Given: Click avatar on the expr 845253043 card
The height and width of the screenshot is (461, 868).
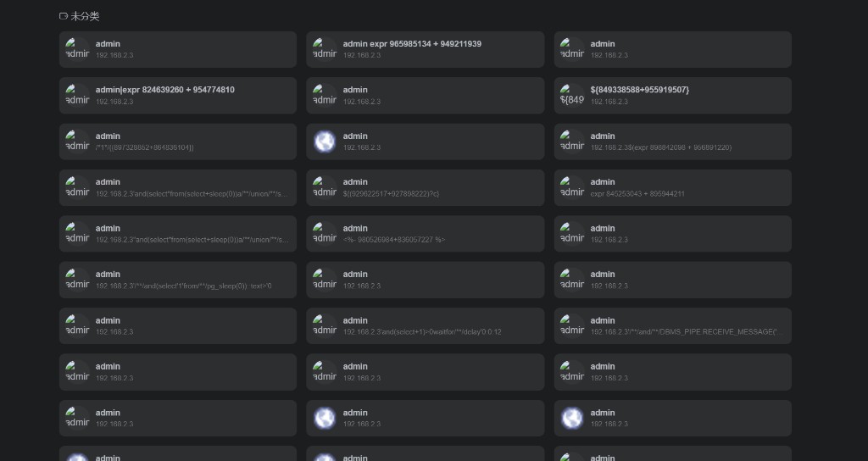Looking at the screenshot, I should coord(572,187).
